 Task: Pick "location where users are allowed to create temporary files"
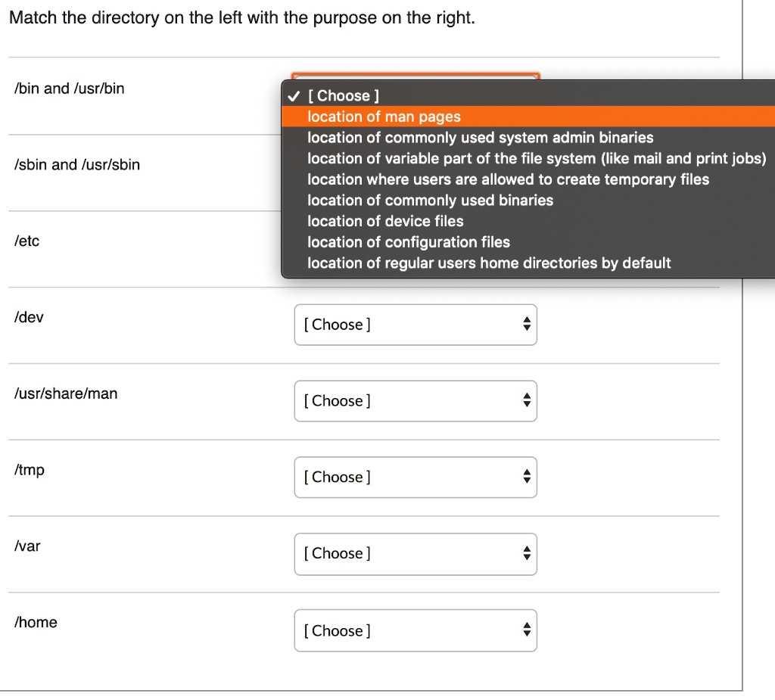[x=508, y=179]
